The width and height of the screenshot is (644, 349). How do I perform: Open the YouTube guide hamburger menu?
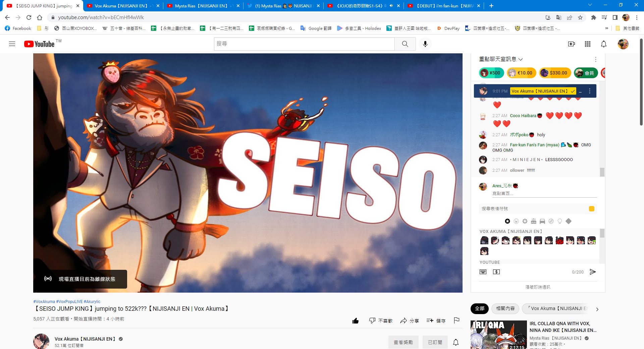12,44
